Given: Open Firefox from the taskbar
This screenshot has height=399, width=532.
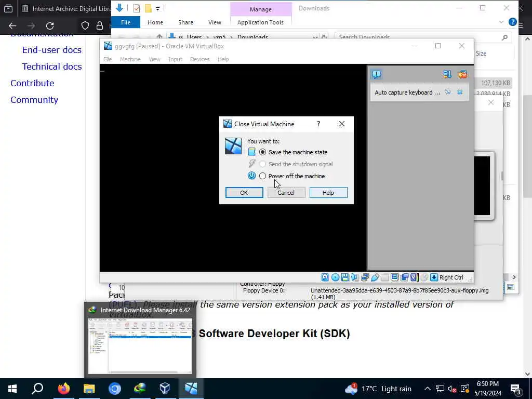Looking at the screenshot, I should (x=63, y=389).
